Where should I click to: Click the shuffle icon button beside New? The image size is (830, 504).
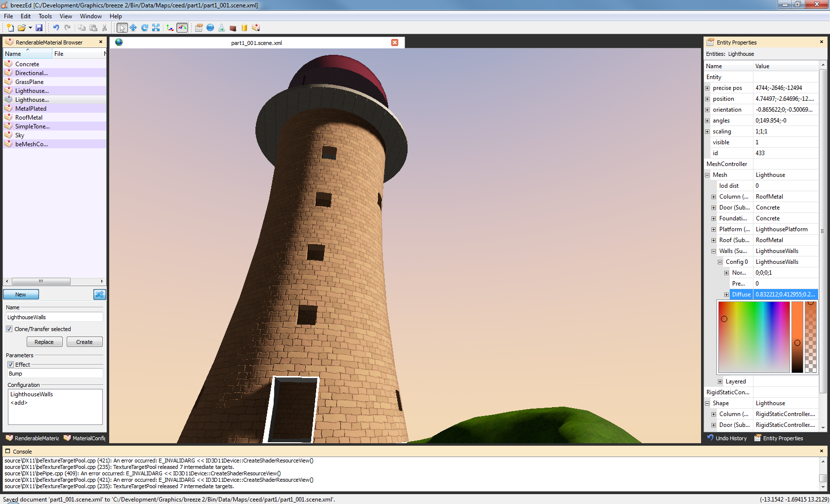[x=99, y=294]
